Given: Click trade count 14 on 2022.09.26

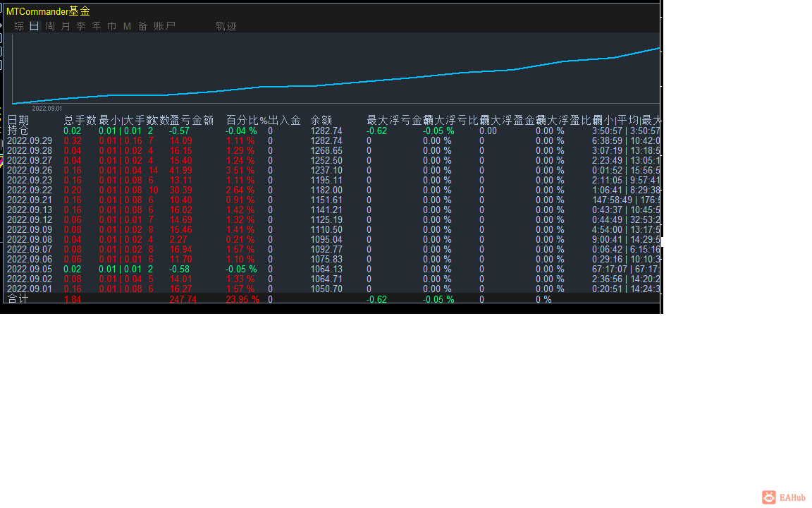Looking at the screenshot, I should [x=153, y=170].
